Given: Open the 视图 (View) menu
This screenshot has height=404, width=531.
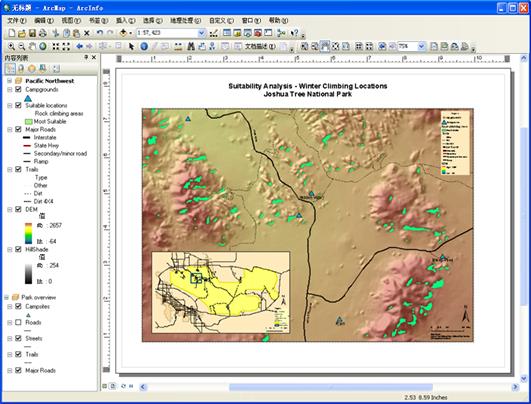Looking at the screenshot, I should pyautogui.click(x=71, y=21).
